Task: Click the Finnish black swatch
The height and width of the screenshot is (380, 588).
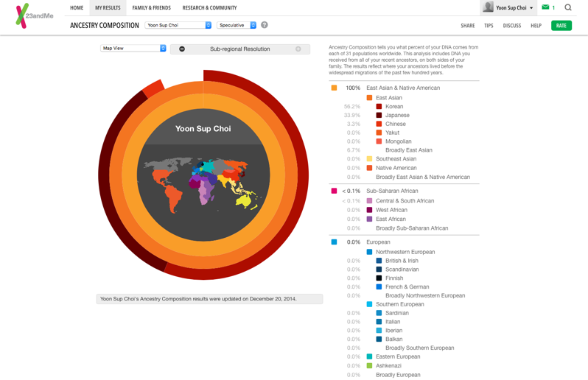Action: click(x=379, y=278)
